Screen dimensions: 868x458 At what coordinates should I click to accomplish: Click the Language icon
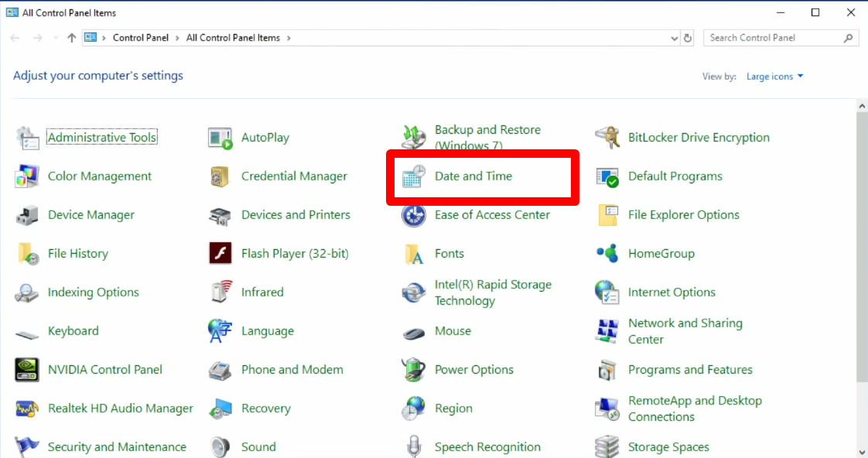click(220, 331)
